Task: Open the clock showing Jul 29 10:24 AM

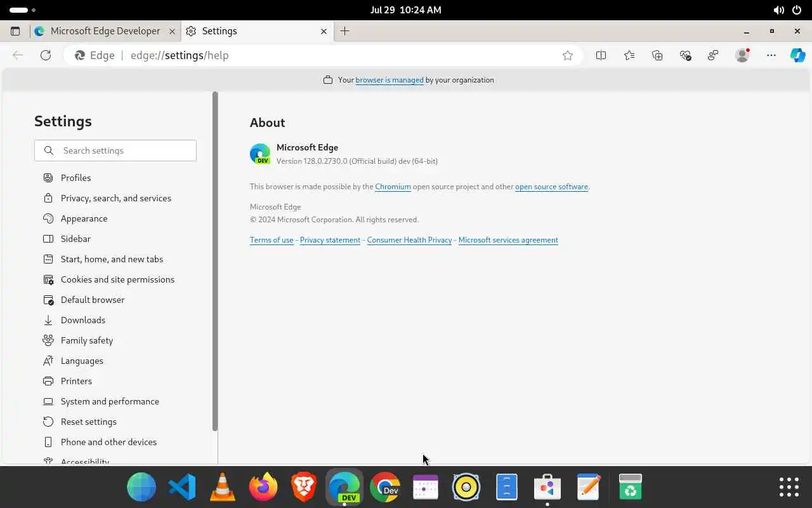Action: (x=406, y=10)
